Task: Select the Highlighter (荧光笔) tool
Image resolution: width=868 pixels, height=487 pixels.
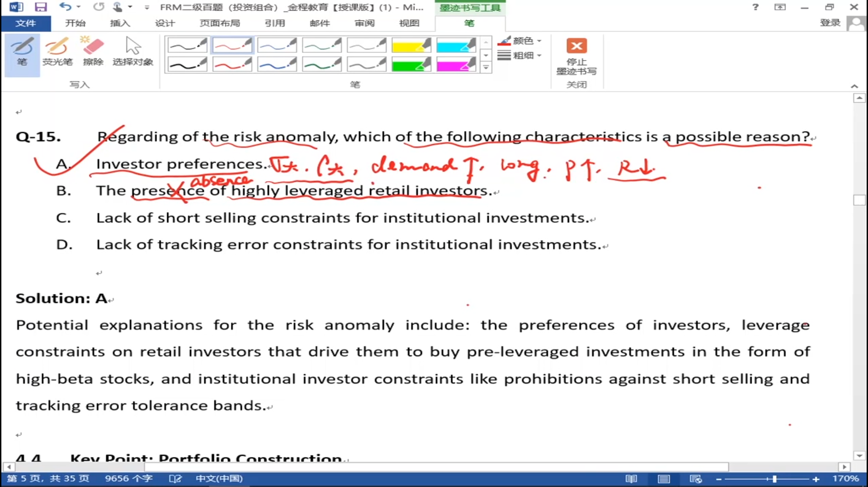Action: [x=57, y=52]
